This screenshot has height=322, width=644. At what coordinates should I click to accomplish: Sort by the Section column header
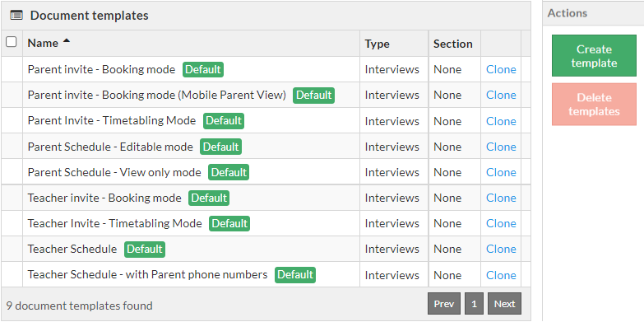point(453,44)
